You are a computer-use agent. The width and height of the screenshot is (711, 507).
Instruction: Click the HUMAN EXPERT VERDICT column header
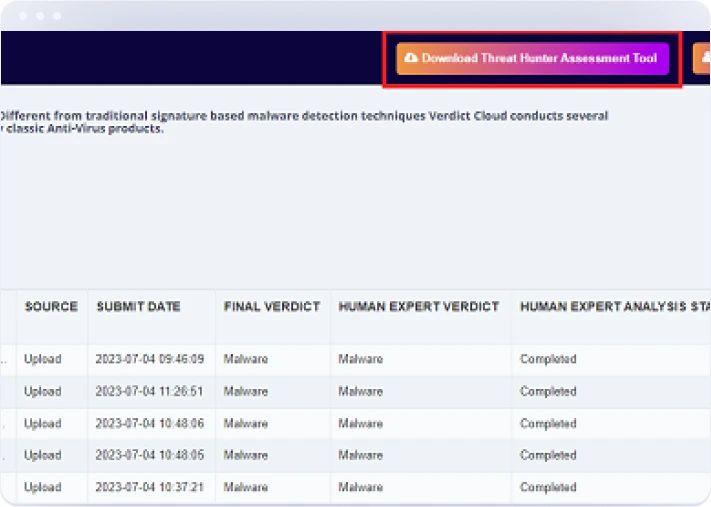point(419,307)
